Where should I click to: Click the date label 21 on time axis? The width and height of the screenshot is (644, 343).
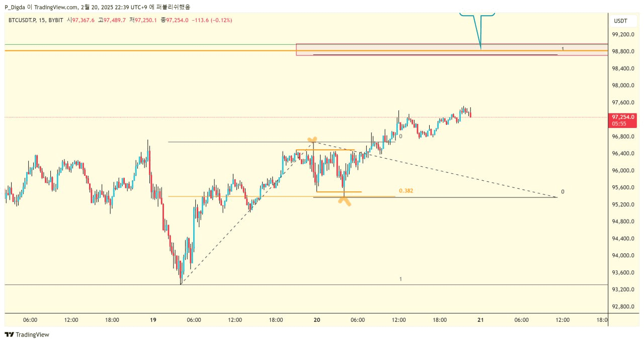(x=480, y=320)
